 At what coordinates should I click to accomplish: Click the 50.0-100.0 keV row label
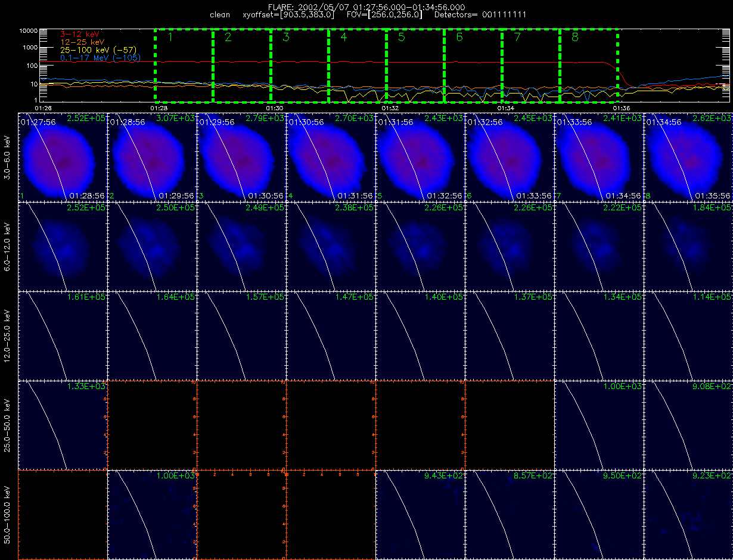8,514
